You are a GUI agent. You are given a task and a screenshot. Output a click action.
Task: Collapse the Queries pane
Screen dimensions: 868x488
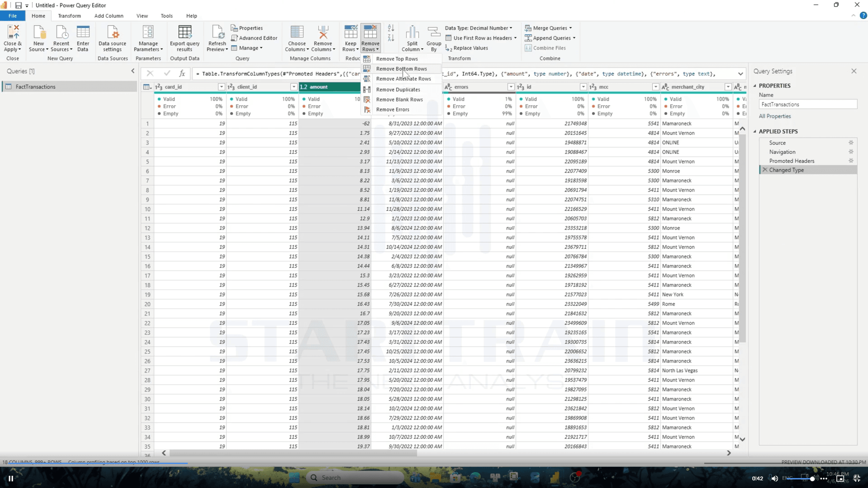click(x=133, y=71)
